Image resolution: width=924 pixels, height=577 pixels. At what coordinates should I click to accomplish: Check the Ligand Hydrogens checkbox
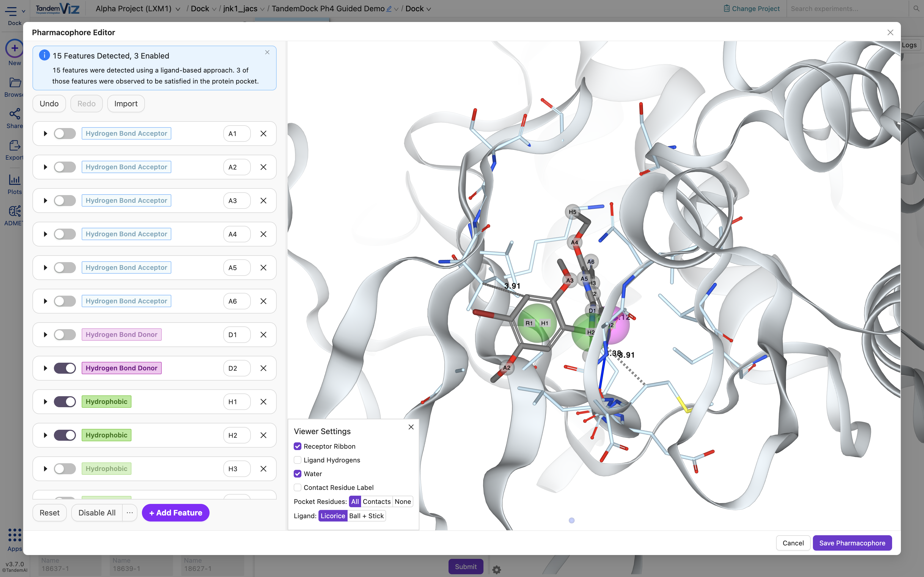298,460
